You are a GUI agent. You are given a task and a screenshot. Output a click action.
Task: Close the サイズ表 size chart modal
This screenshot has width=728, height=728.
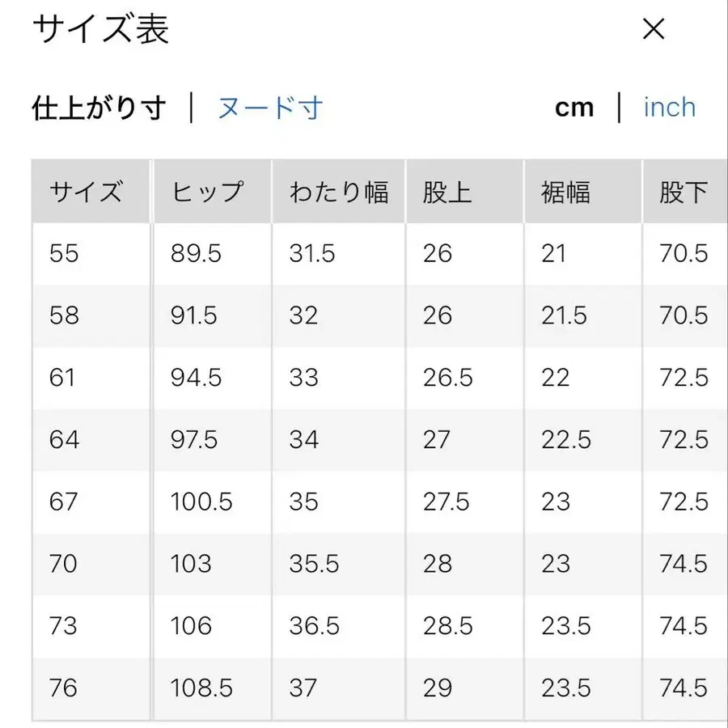pyautogui.click(x=654, y=29)
